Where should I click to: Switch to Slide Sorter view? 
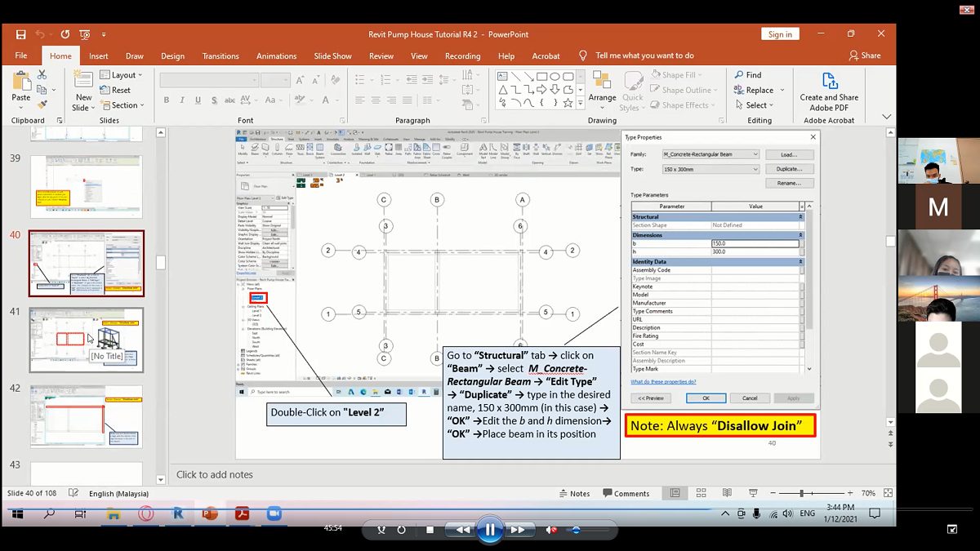pyautogui.click(x=702, y=493)
